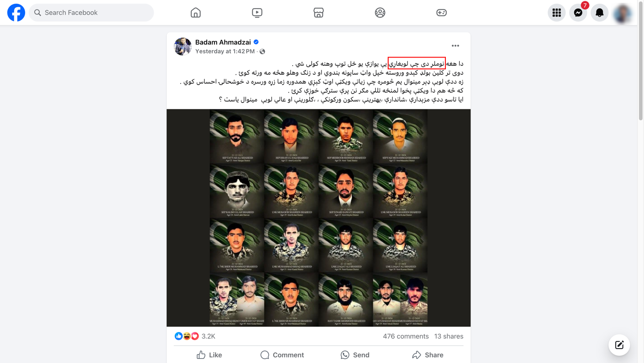Open the Gaming controller icon

point(441,13)
